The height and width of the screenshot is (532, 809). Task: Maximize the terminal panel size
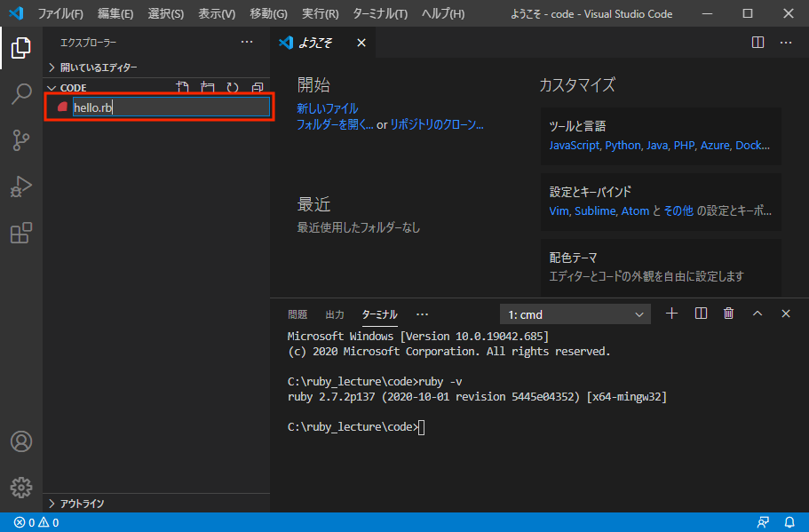pyautogui.click(x=757, y=314)
